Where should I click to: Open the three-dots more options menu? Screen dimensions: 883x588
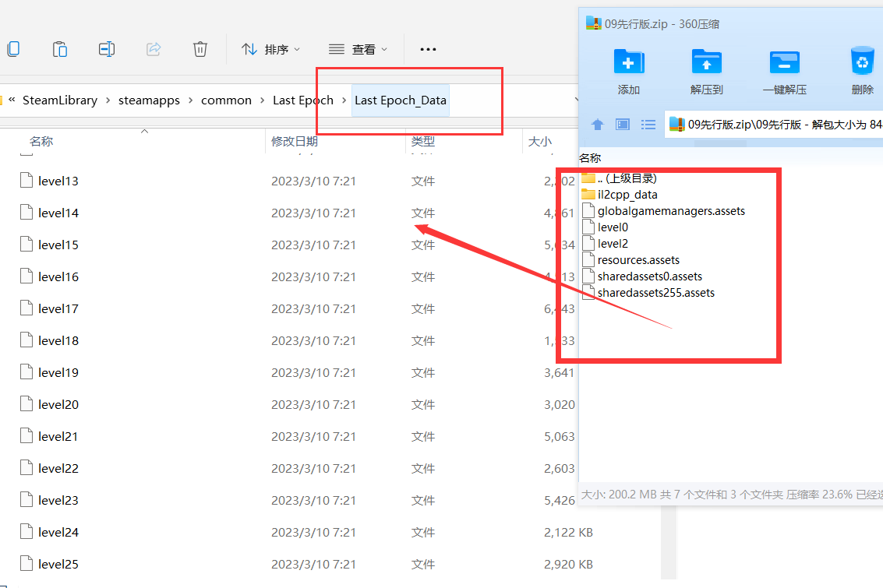[428, 50]
